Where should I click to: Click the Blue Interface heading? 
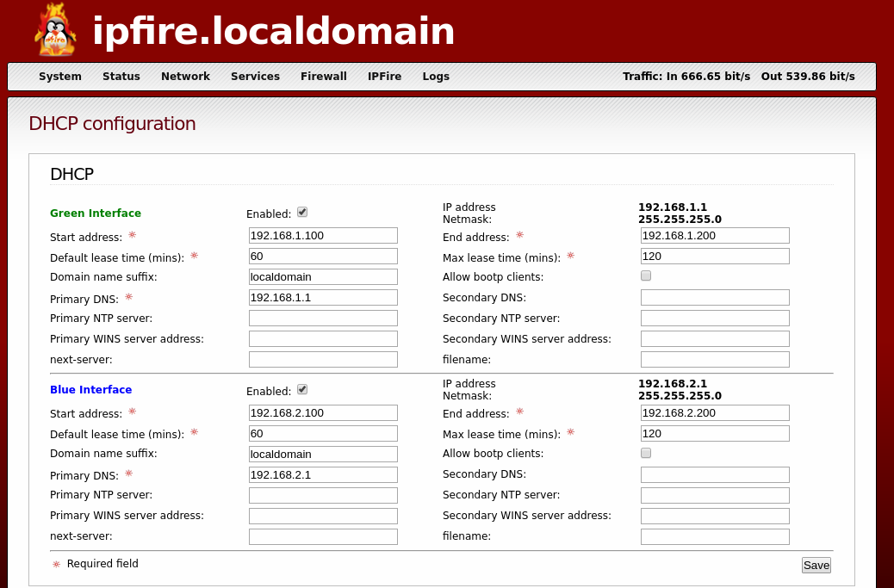pyautogui.click(x=90, y=389)
